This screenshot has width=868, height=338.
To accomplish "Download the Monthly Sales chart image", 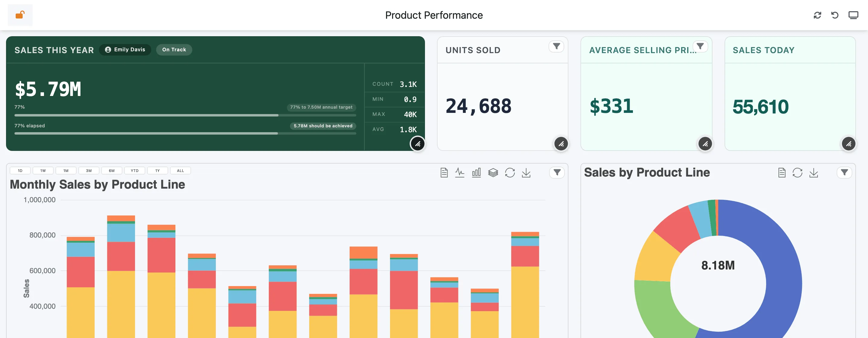I will (526, 173).
